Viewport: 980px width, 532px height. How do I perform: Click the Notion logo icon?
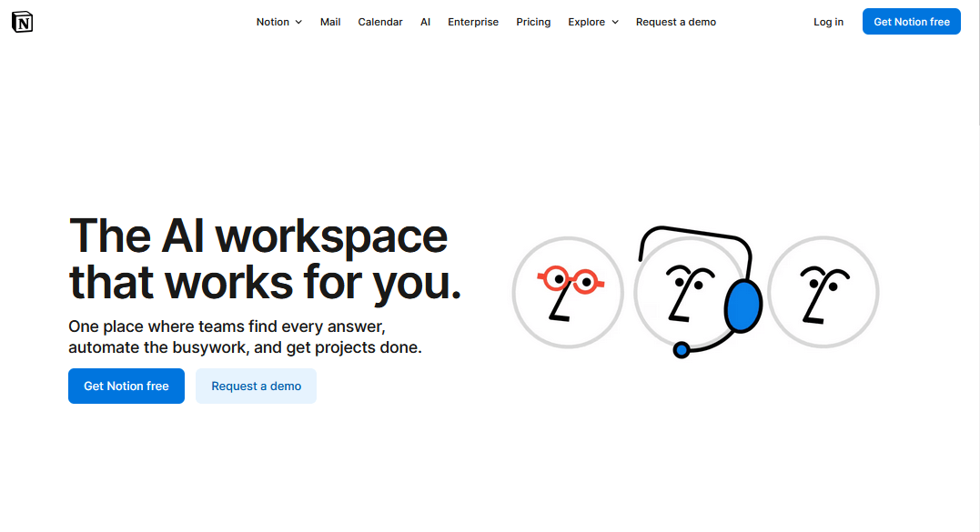[22, 22]
